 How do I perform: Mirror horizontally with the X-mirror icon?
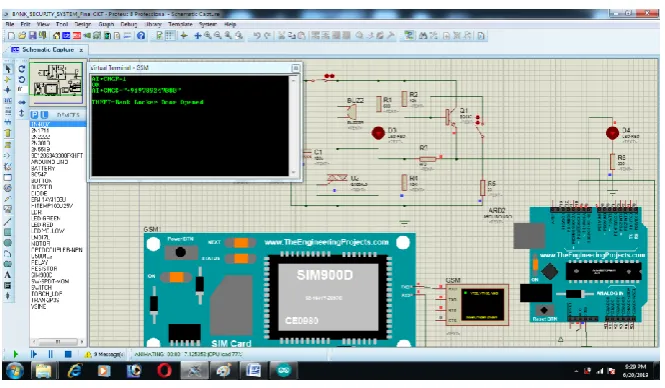point(22,102)
